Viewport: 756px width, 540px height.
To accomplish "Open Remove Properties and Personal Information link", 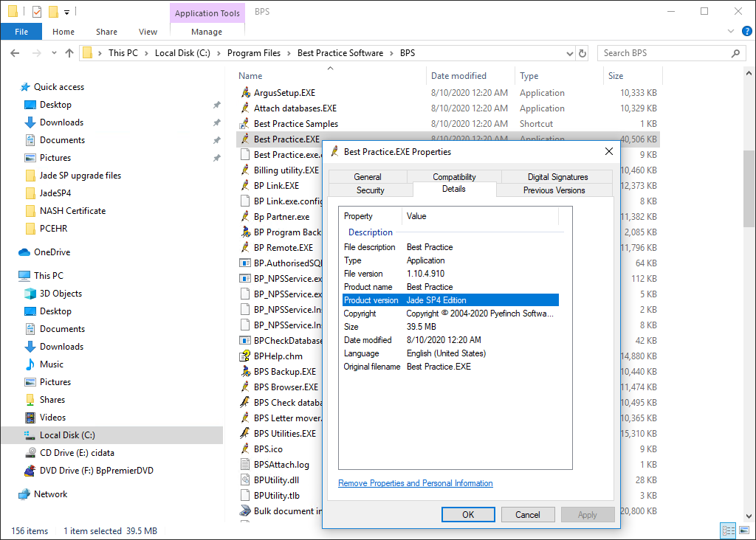I will 415,483.
